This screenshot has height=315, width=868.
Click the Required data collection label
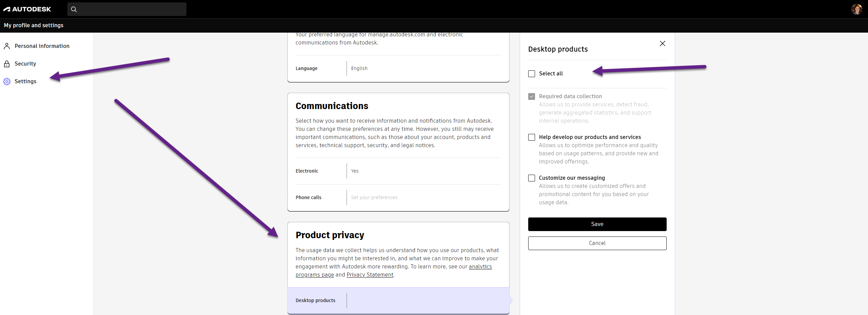point(570,97)
